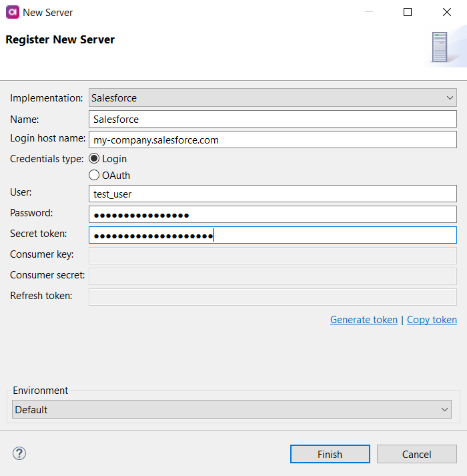
Task: Open the Generate token link
Action: (x=364, y=320)
